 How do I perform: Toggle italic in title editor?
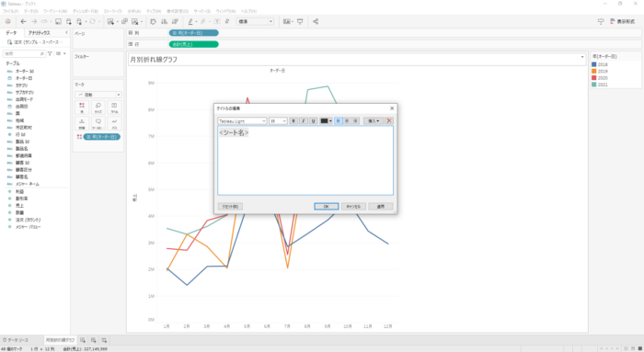tap(303, 121)
